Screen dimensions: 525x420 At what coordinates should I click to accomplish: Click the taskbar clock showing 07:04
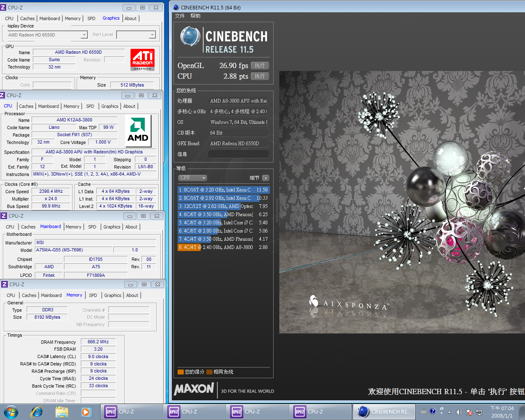502,412
